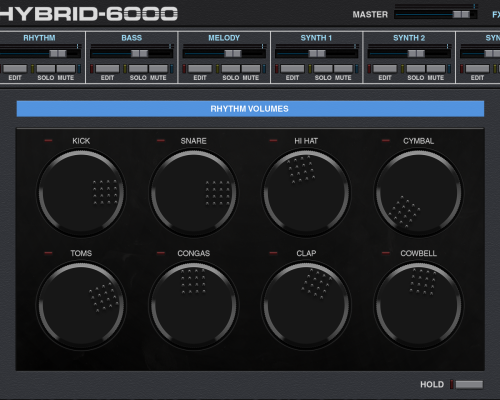
Task: Click the TOMS volume knob
Action: (81, 306)
